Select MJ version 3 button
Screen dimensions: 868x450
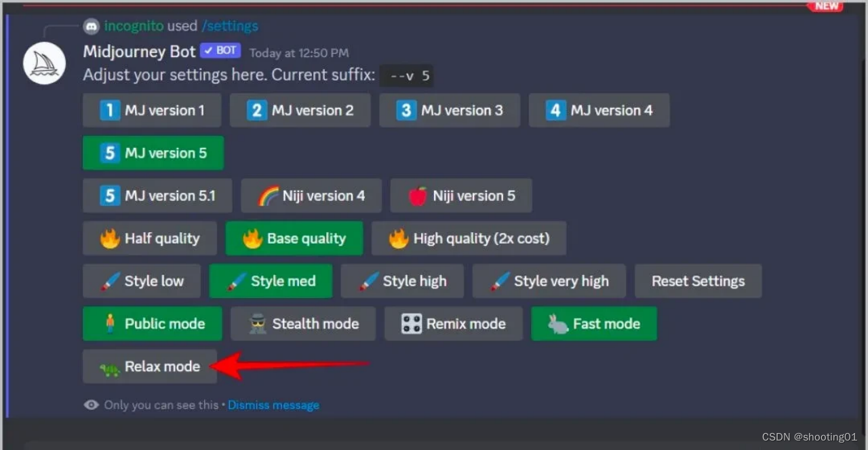click(x=450, y=110)
